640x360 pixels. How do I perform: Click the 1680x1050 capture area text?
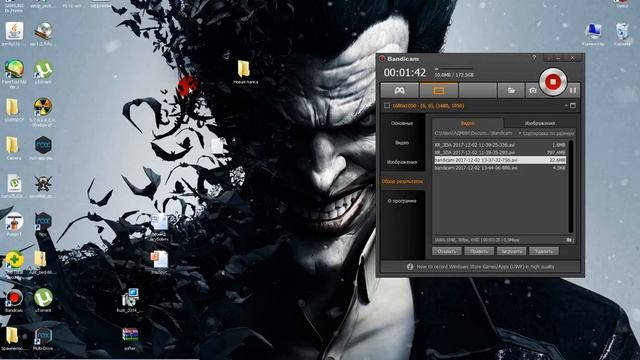point(428,106)
